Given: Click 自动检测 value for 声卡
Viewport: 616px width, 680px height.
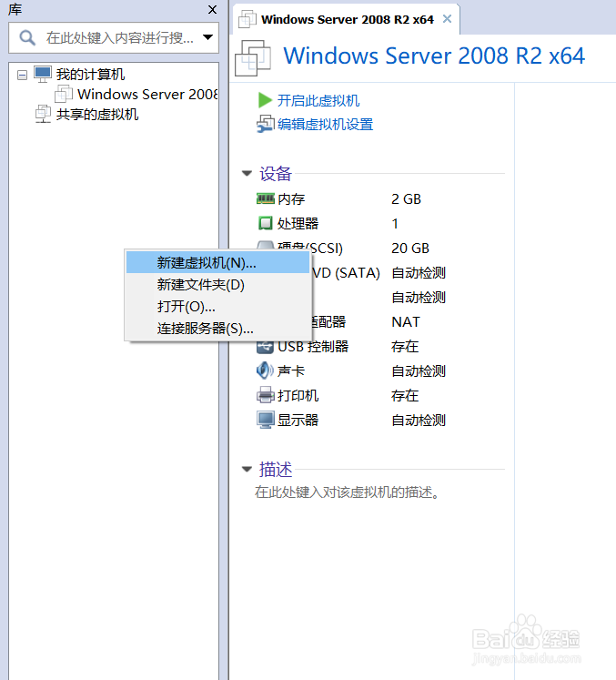Looking at the screenshot, I should tap(419, 371).
